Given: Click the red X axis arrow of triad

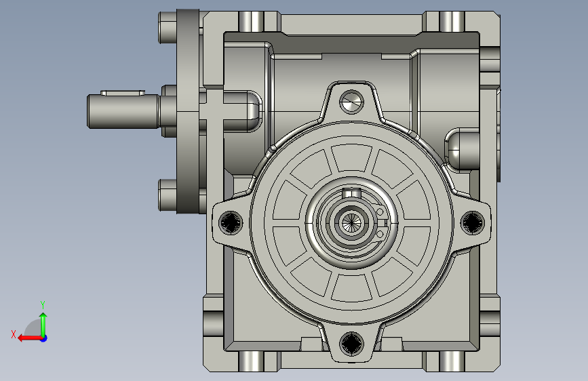Looking at the screenshot, I should [29, 338].
